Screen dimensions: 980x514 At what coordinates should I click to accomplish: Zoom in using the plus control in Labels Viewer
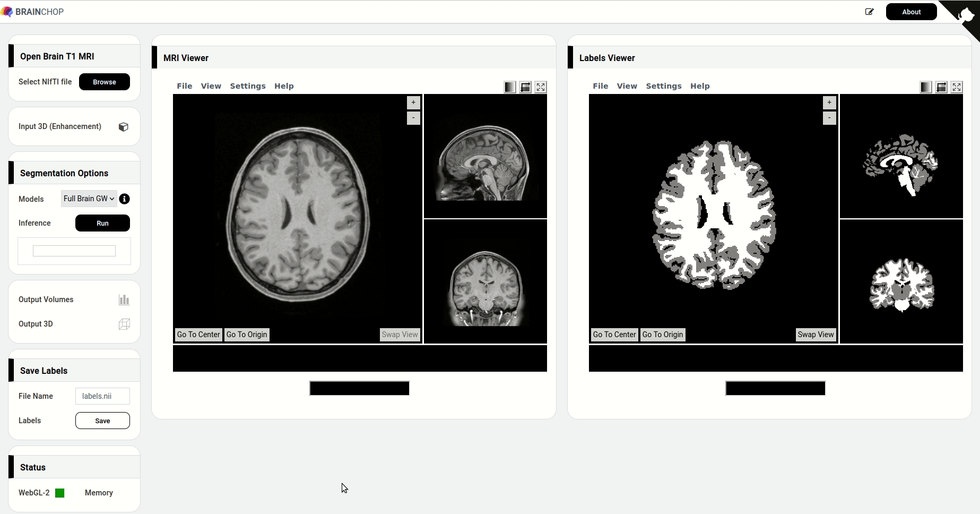pos(829,102)
